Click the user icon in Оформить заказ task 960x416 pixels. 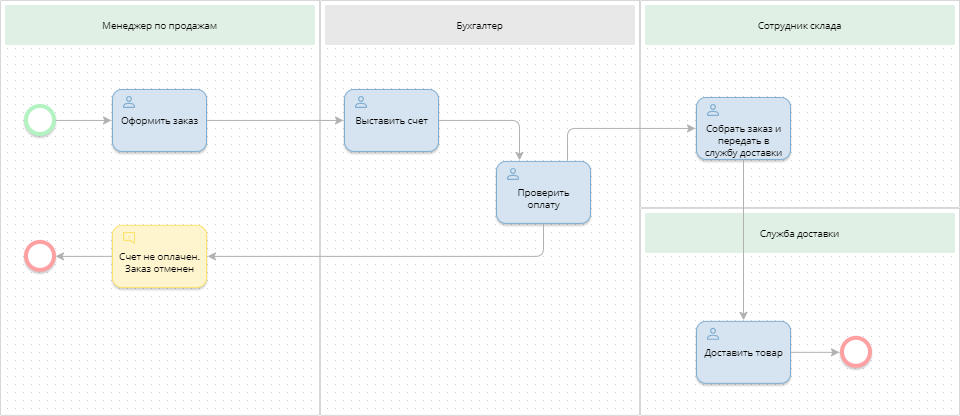(x=129, y=102)
